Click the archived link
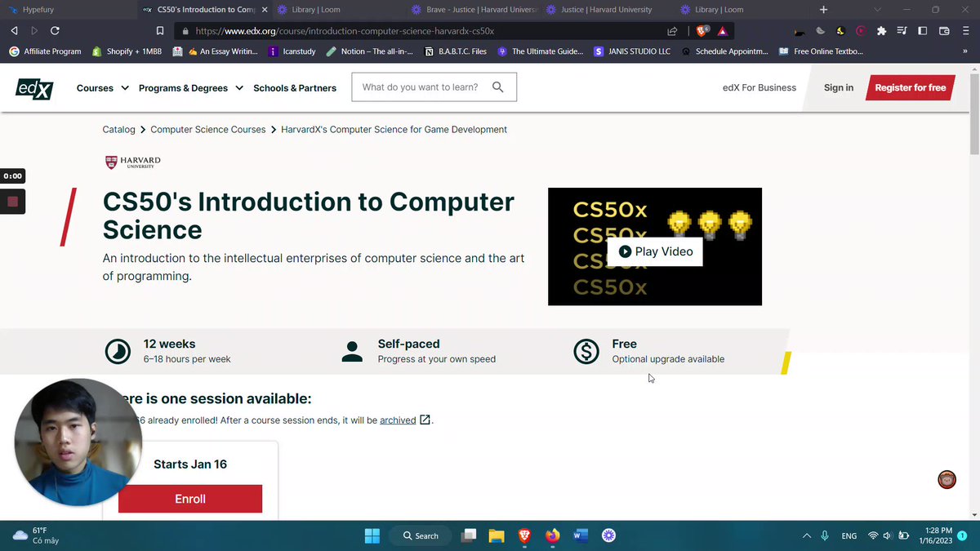980x551 pixels. pyautogui.click(x=398, y=420)
